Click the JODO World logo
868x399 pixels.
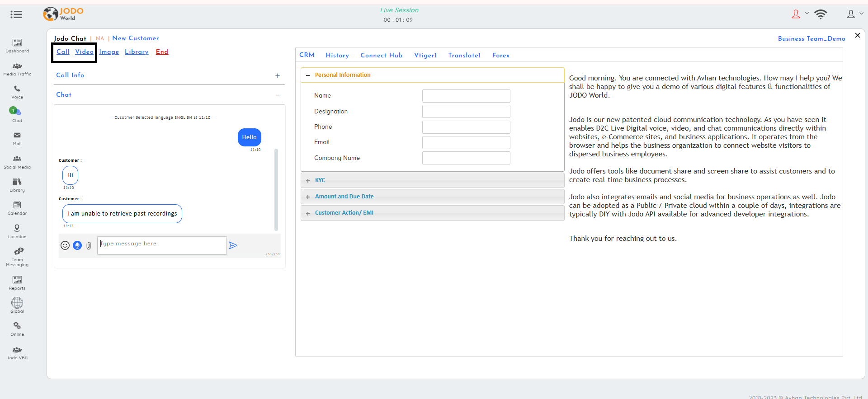pos(63,14)
